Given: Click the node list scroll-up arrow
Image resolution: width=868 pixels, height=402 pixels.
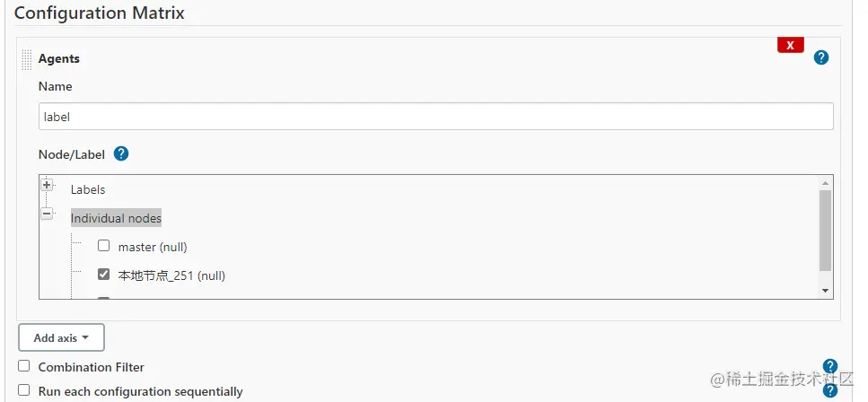Looking at the screenshot, I should 825,182.
